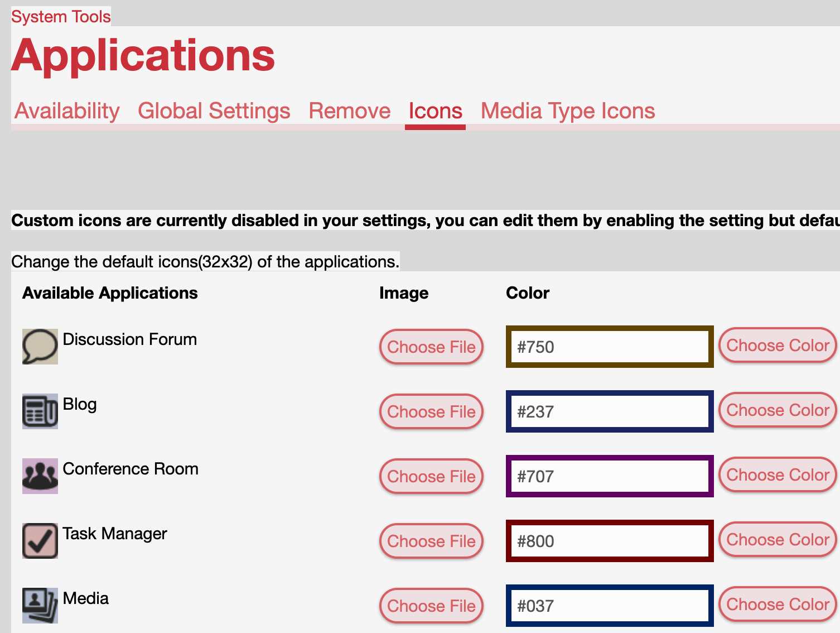Click the Blog newspaper icon
840x633 pixels.
click(x=40, y=411)
